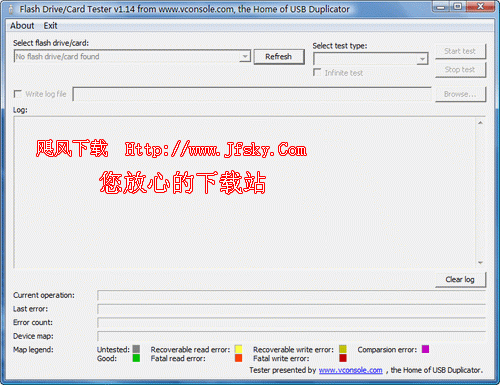Viewport: 500px width, 385px height.
Task: Click the log scrollbar down arrow
Action: [480, 263]
